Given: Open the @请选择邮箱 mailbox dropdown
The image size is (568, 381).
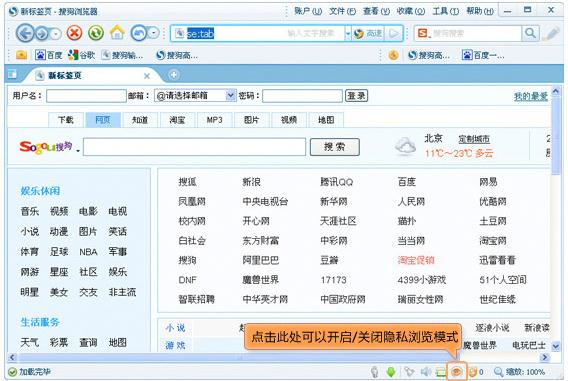Looking at the screenshot, I should pos(230,96).
